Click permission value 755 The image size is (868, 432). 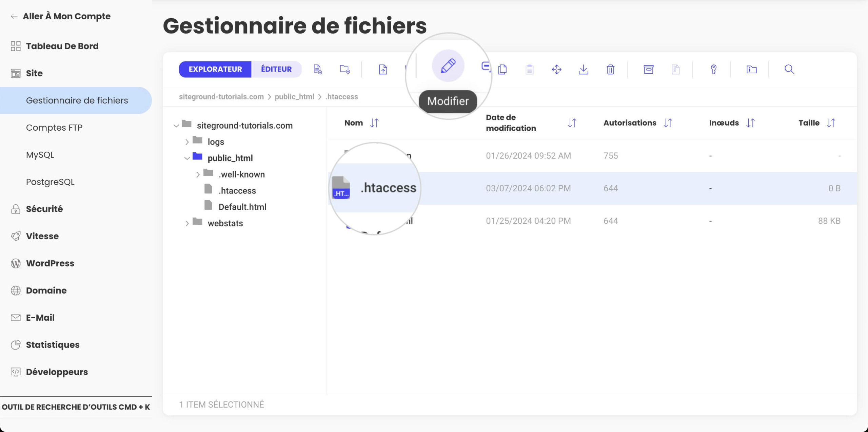click(x=611, y=156)
